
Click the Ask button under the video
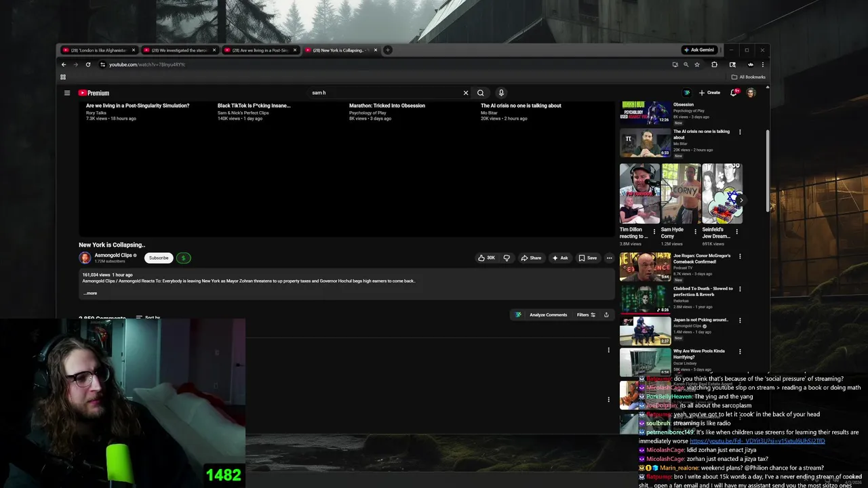coord(560,258)
